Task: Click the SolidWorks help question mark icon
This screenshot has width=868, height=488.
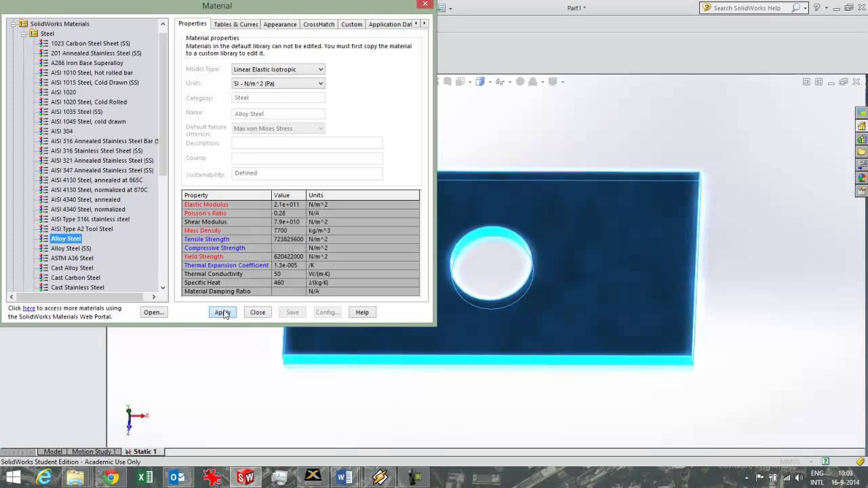Action: [816, 7]
